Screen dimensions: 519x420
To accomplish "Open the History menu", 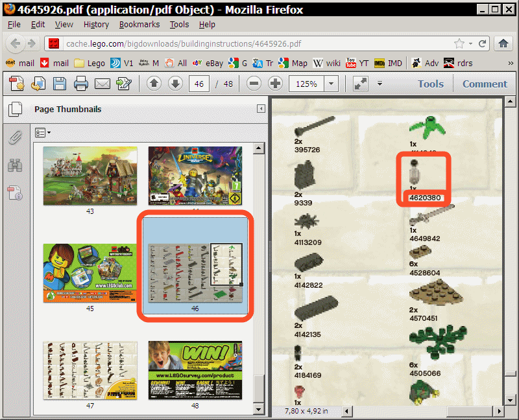I will [x=96, y=25].
